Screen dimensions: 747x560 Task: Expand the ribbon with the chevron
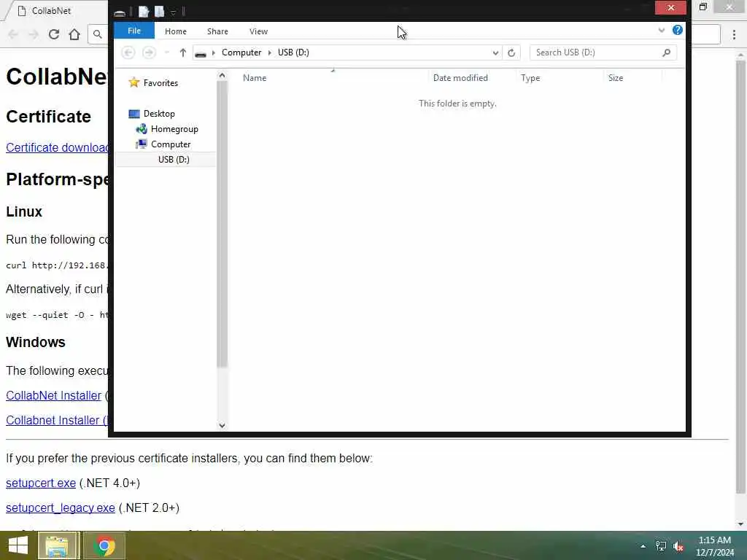click(661, 31)
